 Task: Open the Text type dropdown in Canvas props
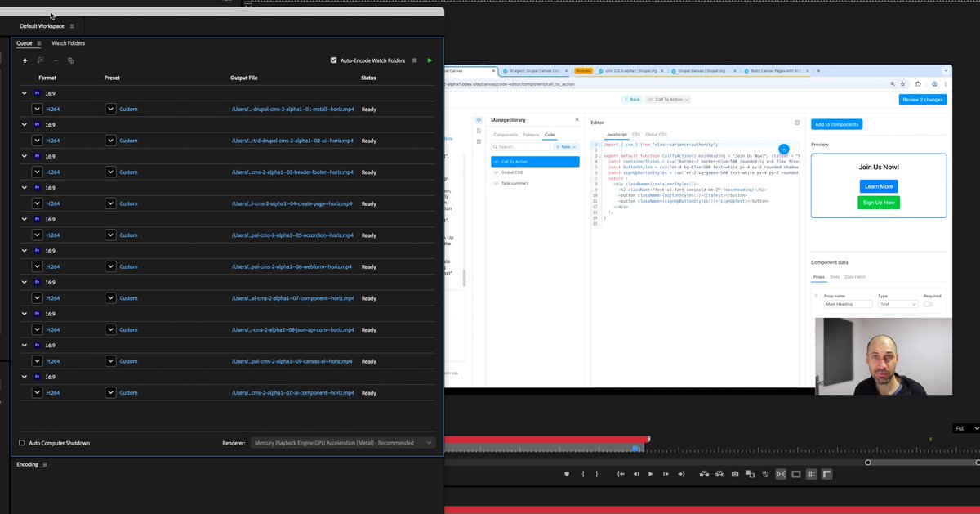898,304
